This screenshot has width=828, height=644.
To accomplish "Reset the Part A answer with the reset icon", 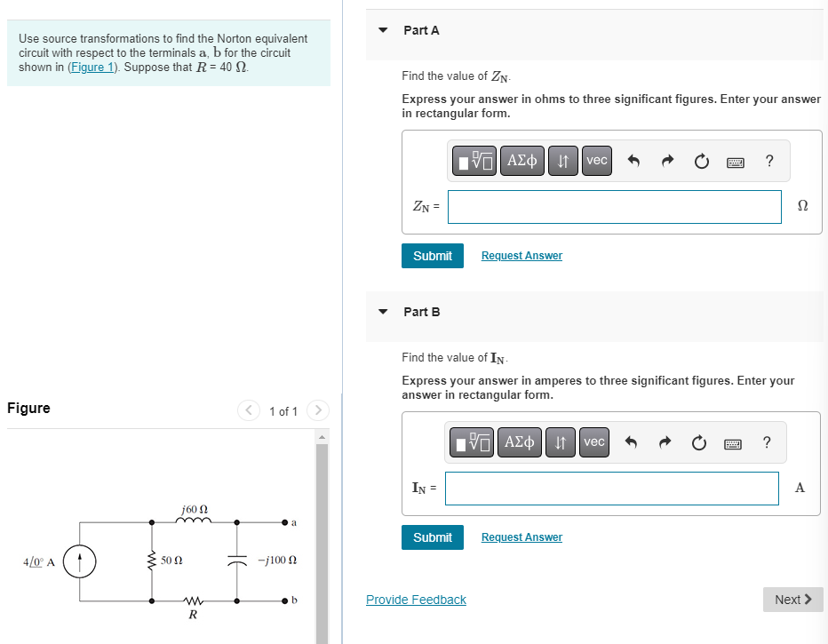I will tap(701, 161).
